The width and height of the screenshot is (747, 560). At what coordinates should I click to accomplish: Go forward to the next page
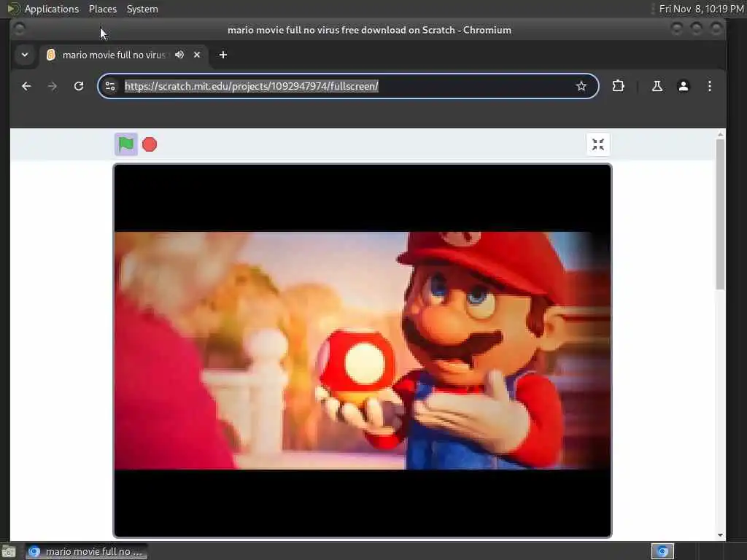coord(53,86)
